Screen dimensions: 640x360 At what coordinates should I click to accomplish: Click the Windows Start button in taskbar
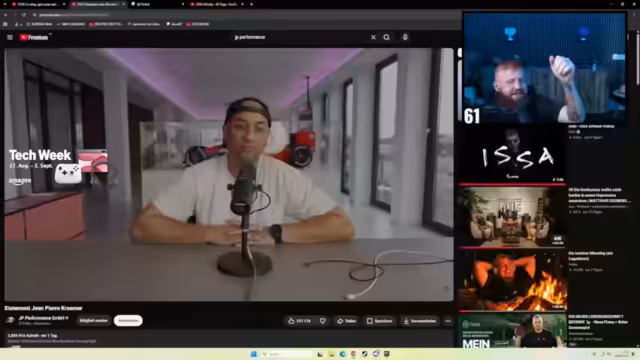[x=253, y=354]
